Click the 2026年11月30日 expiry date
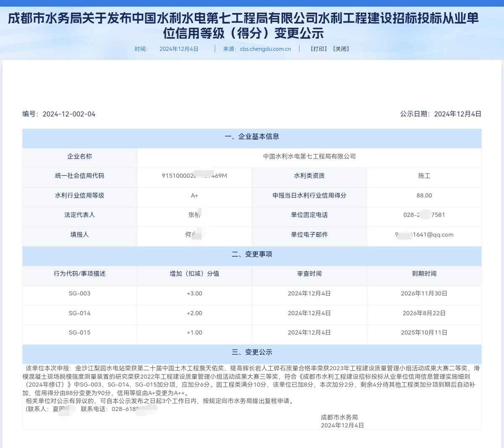This screenshot has width=504, height=448. coord(424,293)
